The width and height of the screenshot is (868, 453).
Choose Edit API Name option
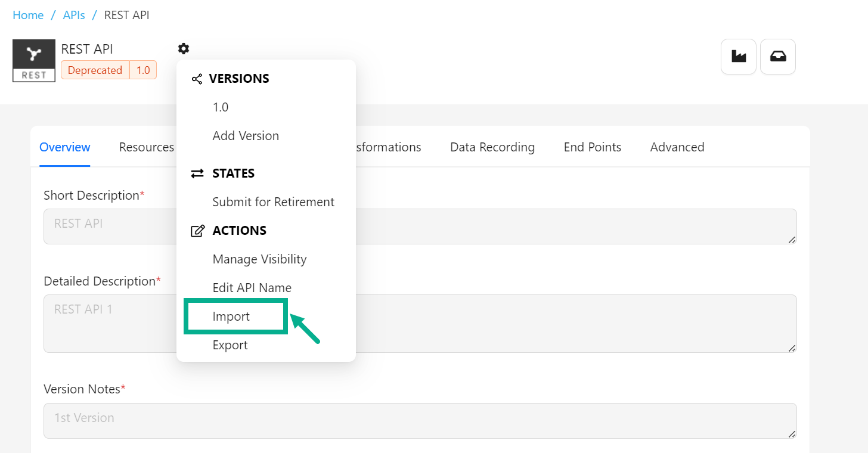(252, 288)
